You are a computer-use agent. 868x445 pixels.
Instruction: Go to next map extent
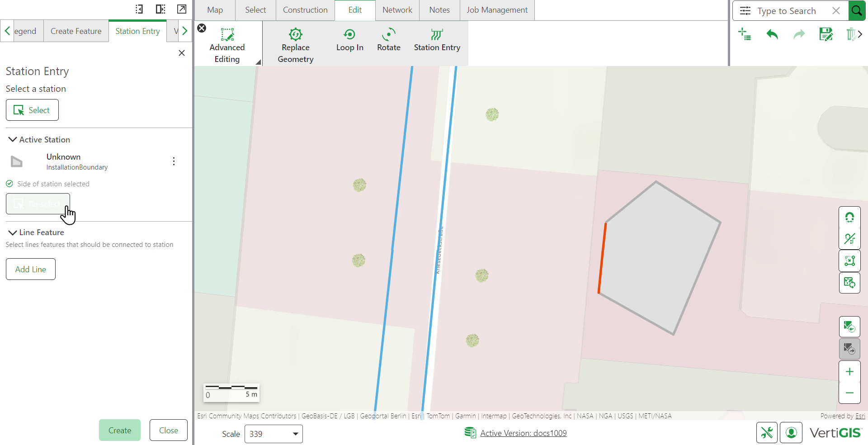pos(849,349)
